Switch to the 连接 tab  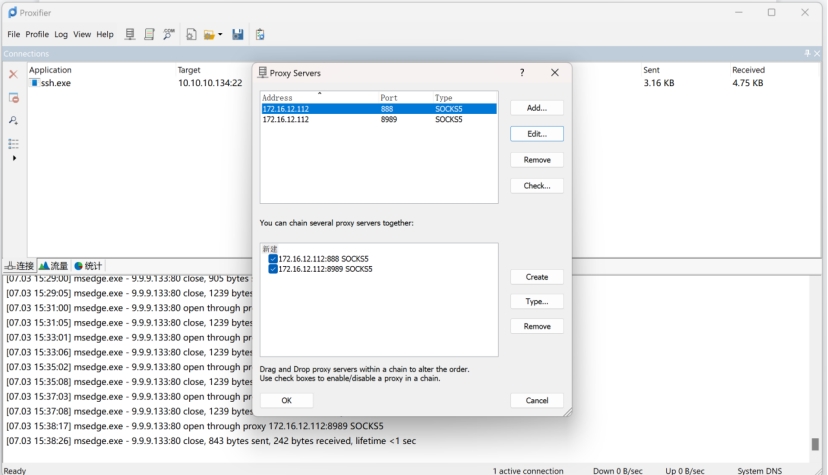(x=20, y=265)
